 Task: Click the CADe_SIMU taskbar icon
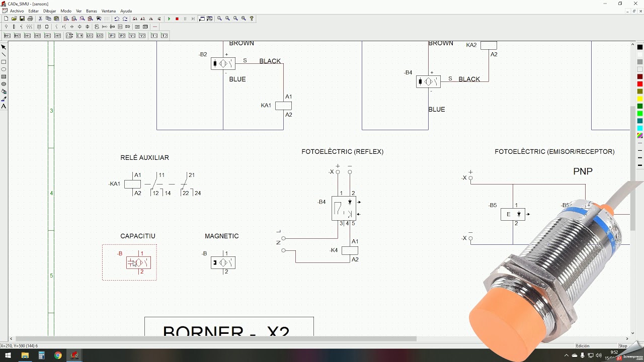[74, 355]
